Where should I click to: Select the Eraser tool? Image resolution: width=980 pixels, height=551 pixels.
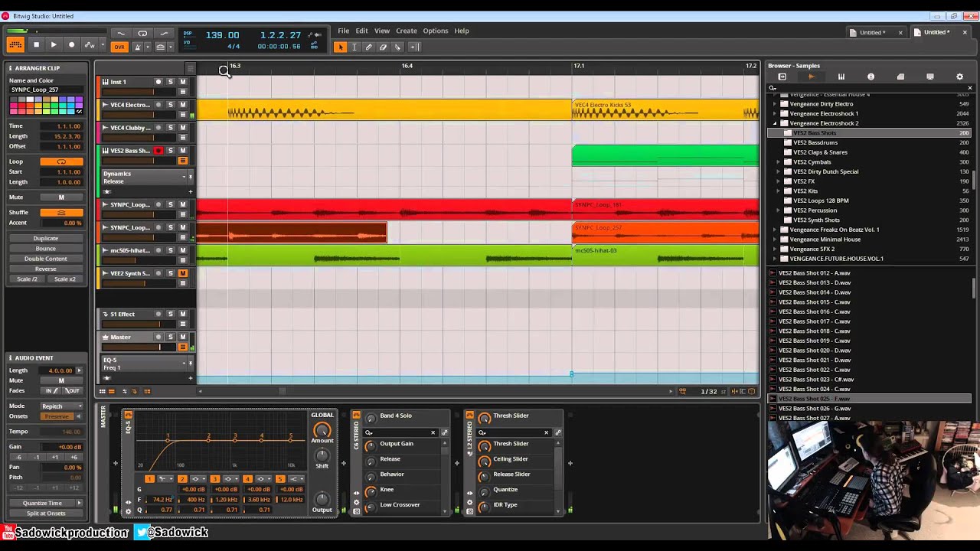click(384, 47)
